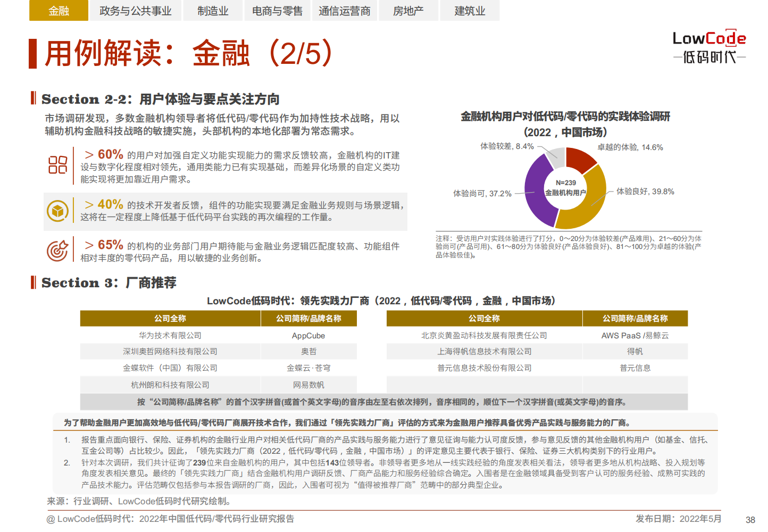Image resolution: width=768 pixels, height=532 pixels.
Task: Select the 金融 tab
Action: pyautogui.click(x=59, y=11)
